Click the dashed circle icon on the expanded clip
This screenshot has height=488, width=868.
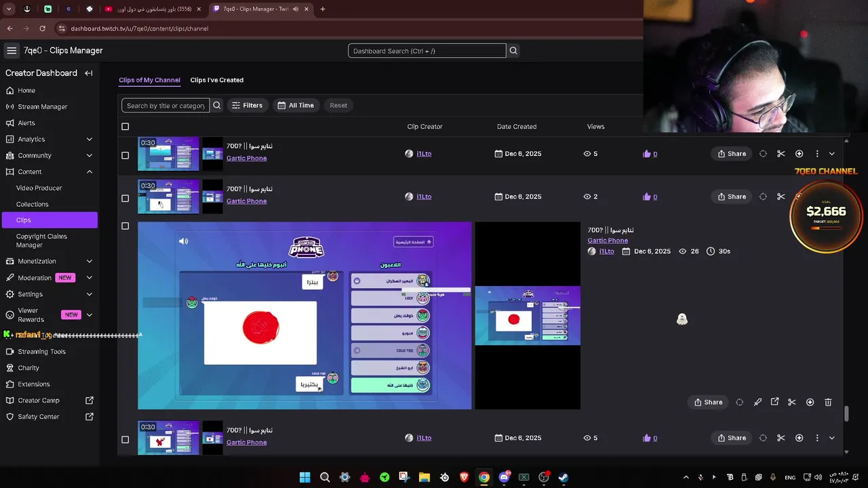click(739, 402)
